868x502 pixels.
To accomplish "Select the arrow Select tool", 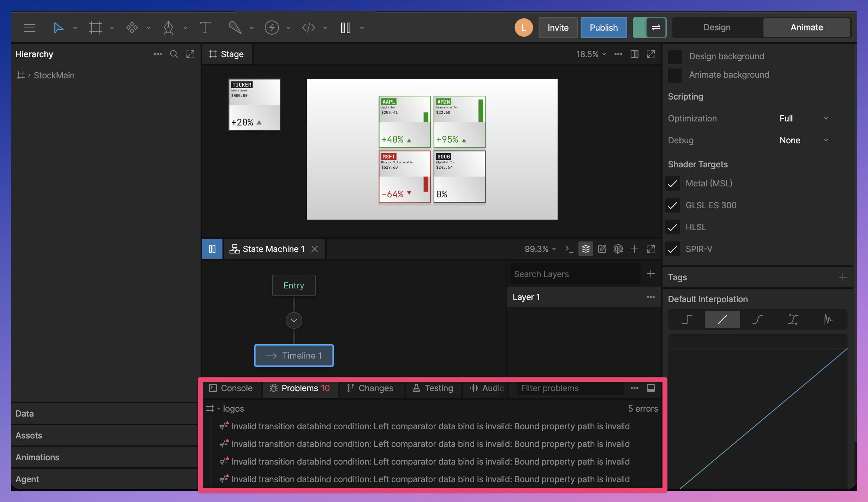I will [58, 28].
